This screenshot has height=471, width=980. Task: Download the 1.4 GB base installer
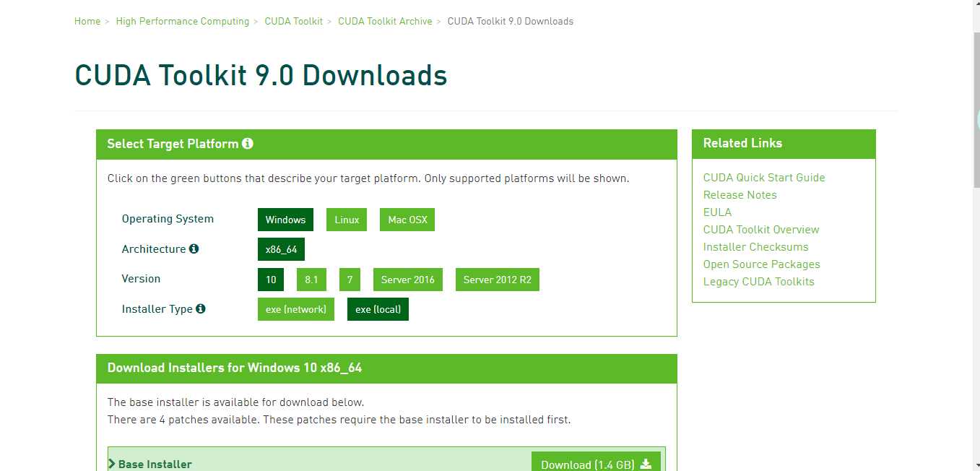tap(596, 463)
